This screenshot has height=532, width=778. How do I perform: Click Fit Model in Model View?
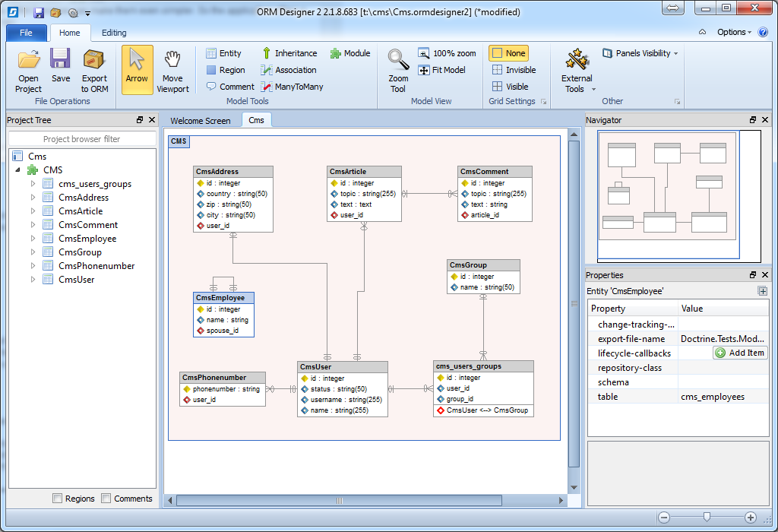[441, 70]
